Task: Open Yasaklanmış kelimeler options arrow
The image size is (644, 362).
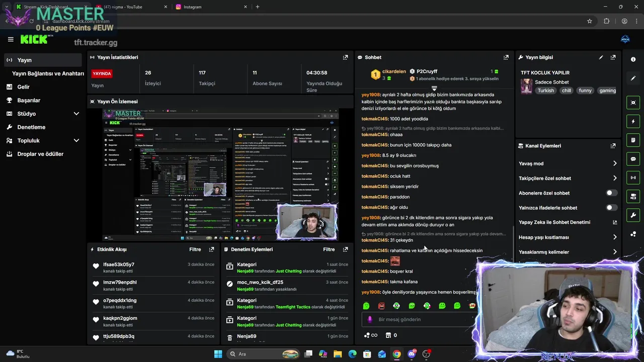Action: pos(614,252)
